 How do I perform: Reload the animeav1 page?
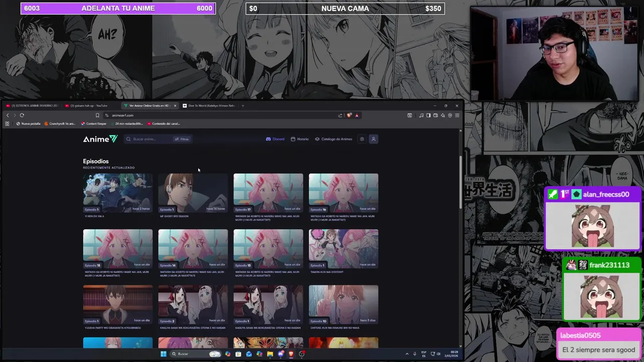[22, 115]
